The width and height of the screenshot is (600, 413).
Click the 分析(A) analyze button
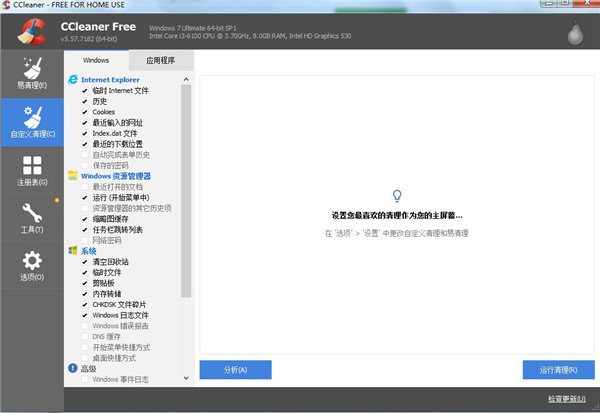coord(235,370)
